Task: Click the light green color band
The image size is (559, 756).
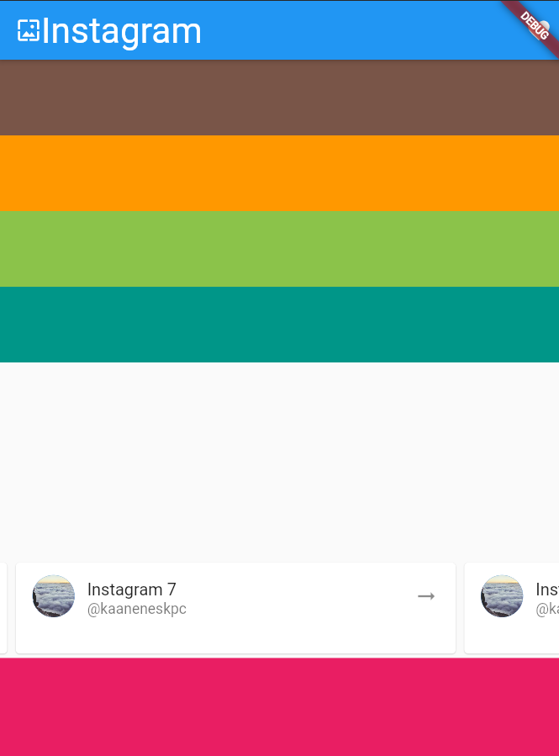Action: click(x=279, y=249)
